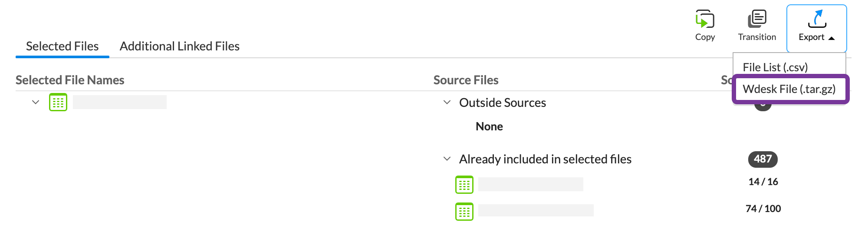868x239 pixels.
Task: Switch to the Selected Files tab
Action: click(x=62, y=46)
